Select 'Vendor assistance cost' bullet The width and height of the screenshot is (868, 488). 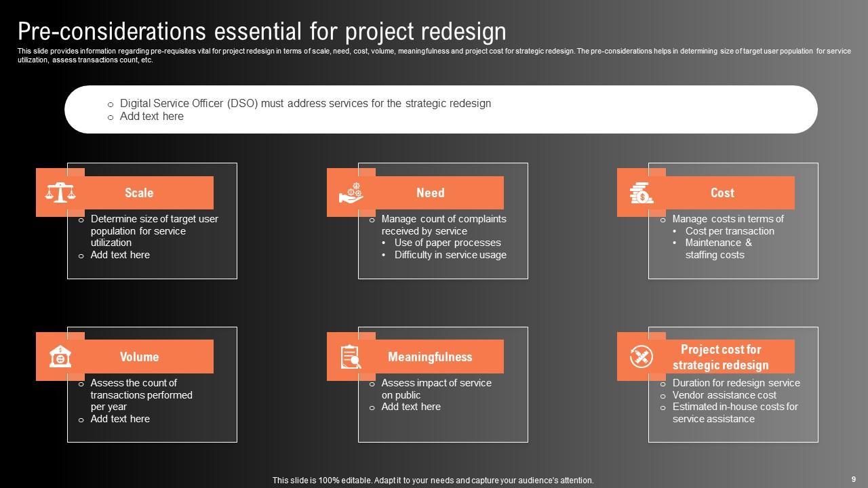[724, 395]
